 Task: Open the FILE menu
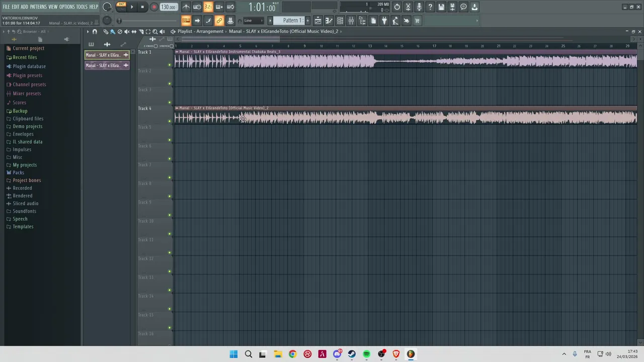(x=6, y=7)
